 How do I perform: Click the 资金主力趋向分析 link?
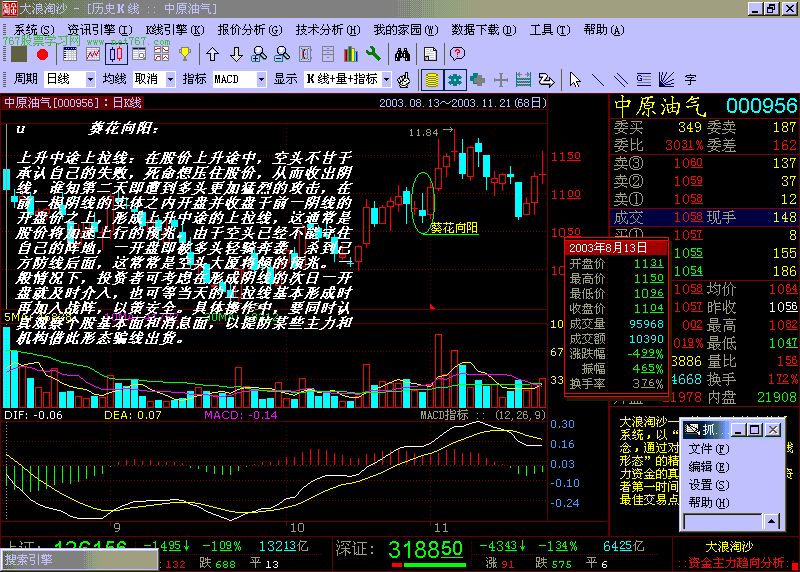(737, 563)
